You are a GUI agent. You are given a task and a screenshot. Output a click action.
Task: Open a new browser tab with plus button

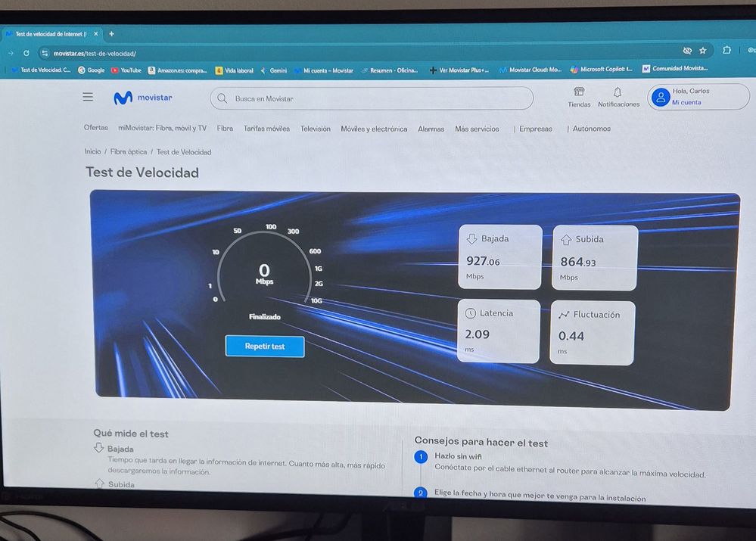(111, 34)
